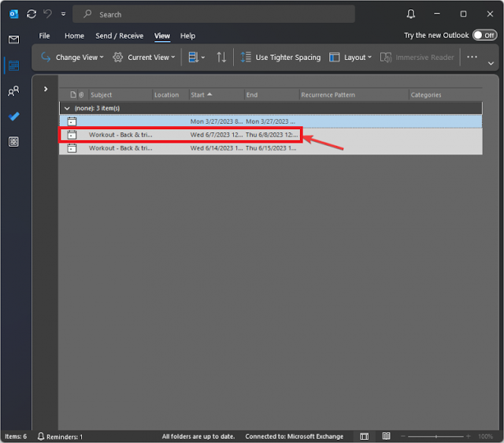Image resolution: width=504 pixels, height=443 pixels.
Task: Click the zoom out minus button
Action: point(402,437)
